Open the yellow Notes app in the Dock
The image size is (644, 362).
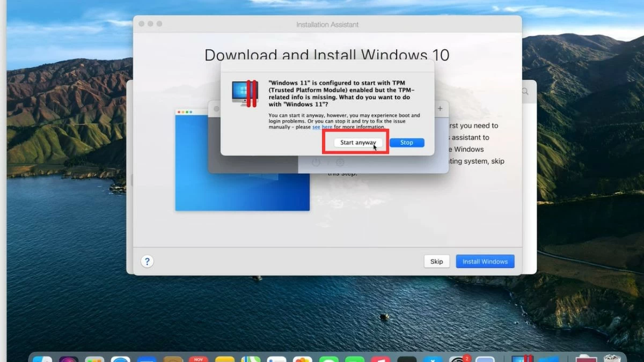click(225, 359)
